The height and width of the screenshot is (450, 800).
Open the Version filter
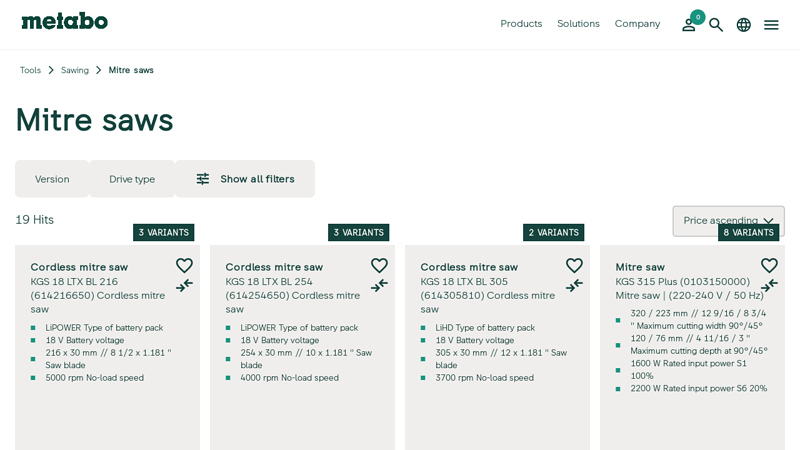click(x=52, y=179)
